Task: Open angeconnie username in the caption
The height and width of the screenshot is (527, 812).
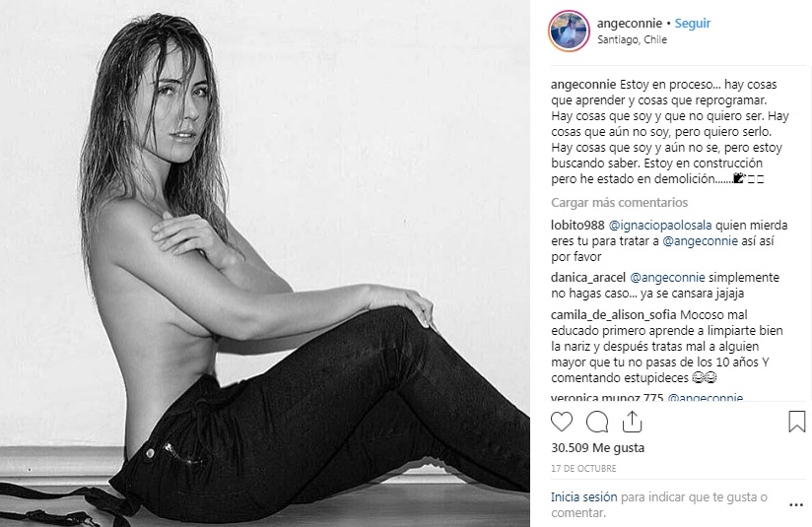Action: [583, 85]
